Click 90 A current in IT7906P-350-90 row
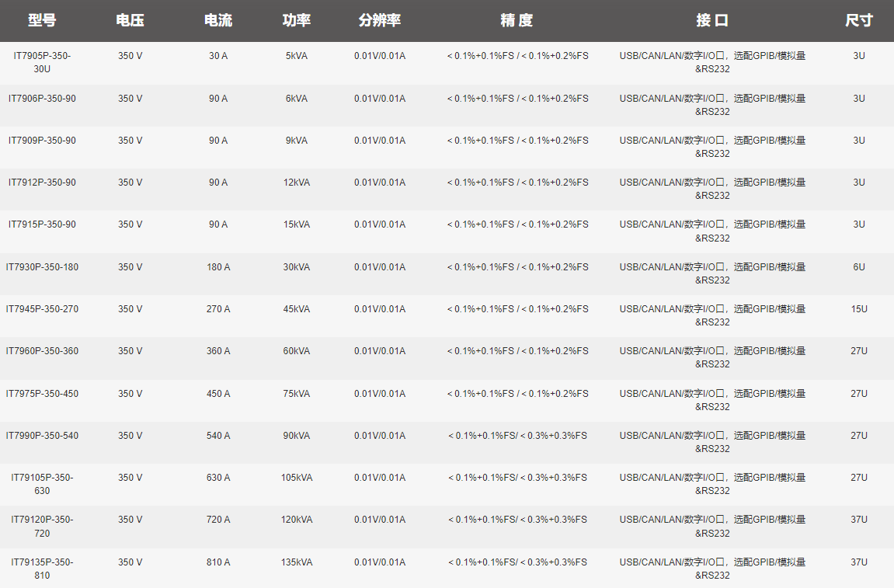 coord(218,99)
